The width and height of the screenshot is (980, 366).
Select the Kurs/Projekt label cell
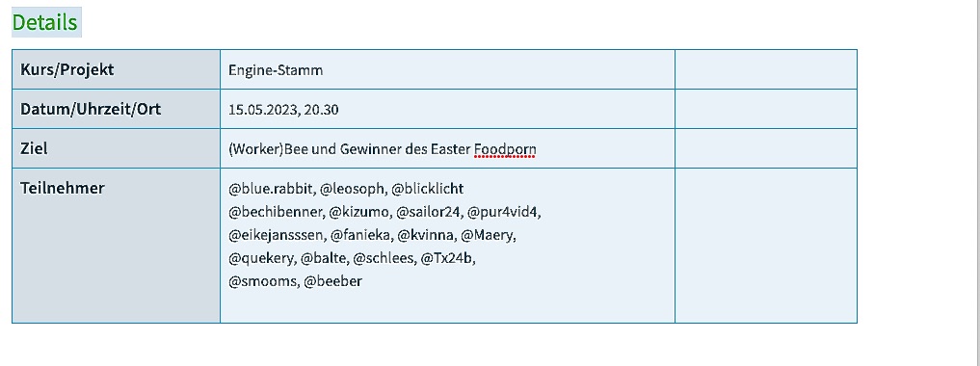[x=117, y=69]
